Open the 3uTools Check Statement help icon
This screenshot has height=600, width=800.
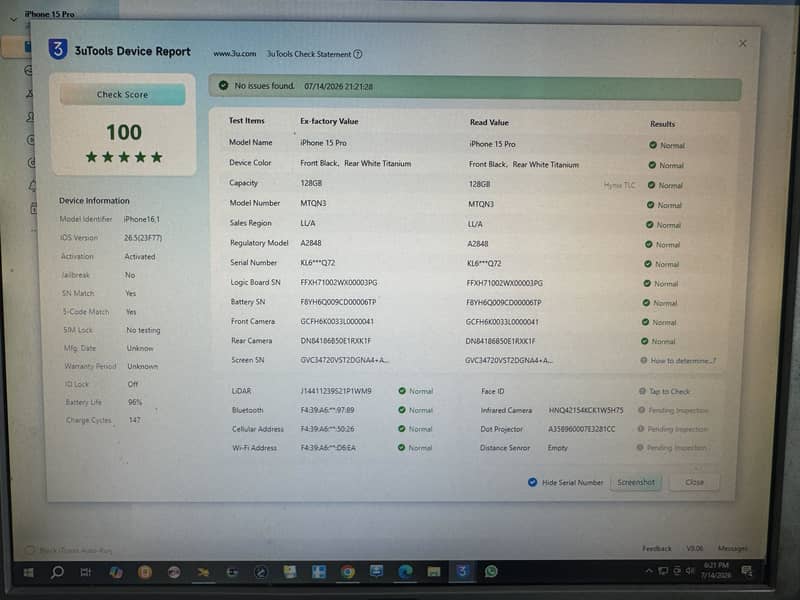(x=358, y=54)
